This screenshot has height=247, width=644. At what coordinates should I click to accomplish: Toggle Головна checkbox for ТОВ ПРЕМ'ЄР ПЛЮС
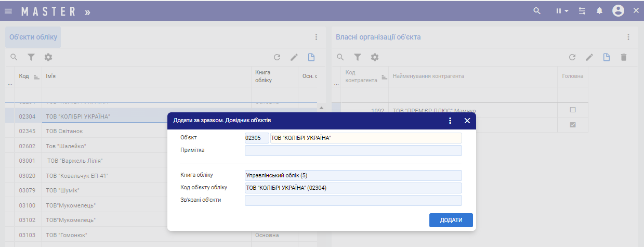point(573,110)
